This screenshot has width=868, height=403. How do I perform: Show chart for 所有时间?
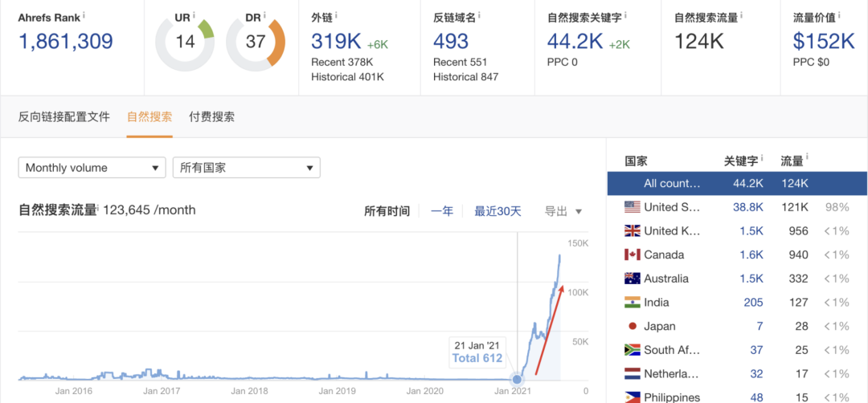[387, 211]
